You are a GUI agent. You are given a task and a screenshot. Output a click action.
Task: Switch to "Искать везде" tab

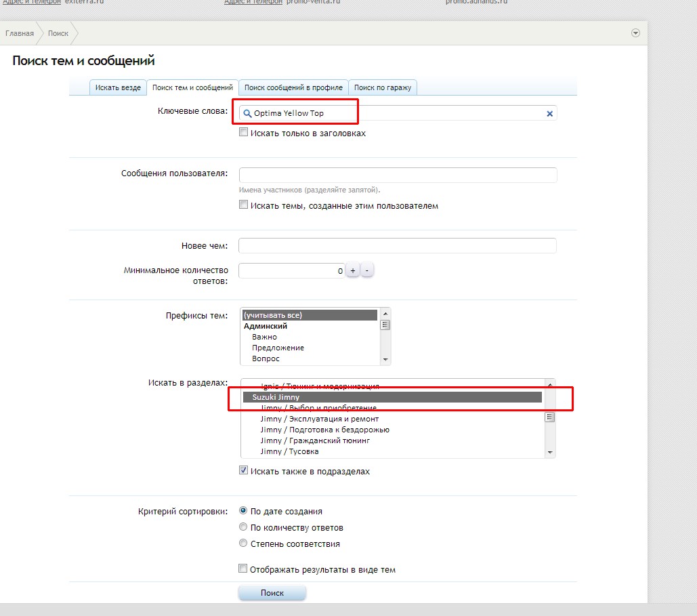(118, 87)
